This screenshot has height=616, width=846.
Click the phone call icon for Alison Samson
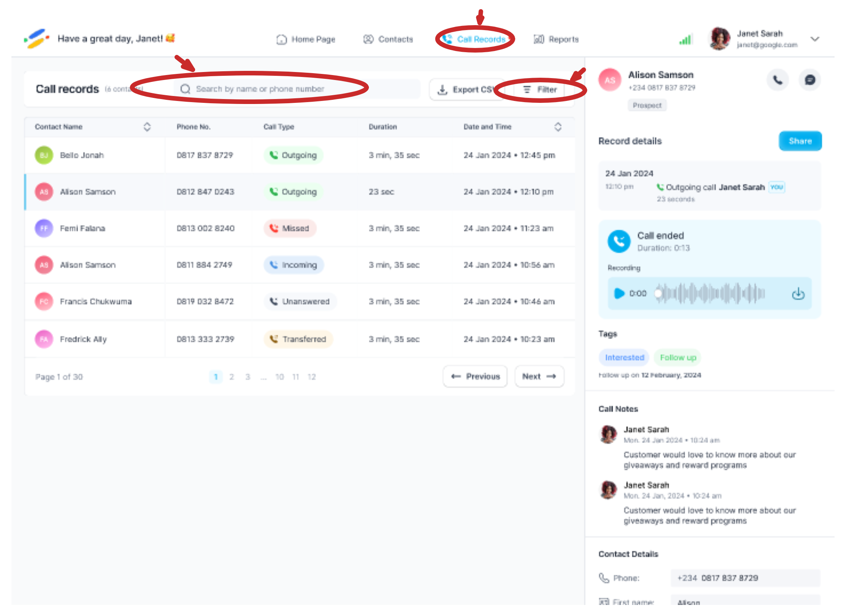pyautogui.click(x=777, y=80)
